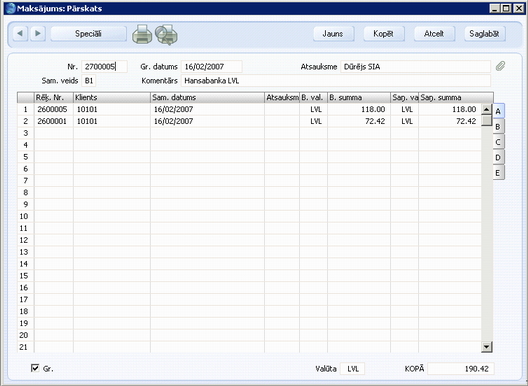The width and height of the screenshot is (528, 386).
Task: Switch to tab B
Action: point(498,127)
